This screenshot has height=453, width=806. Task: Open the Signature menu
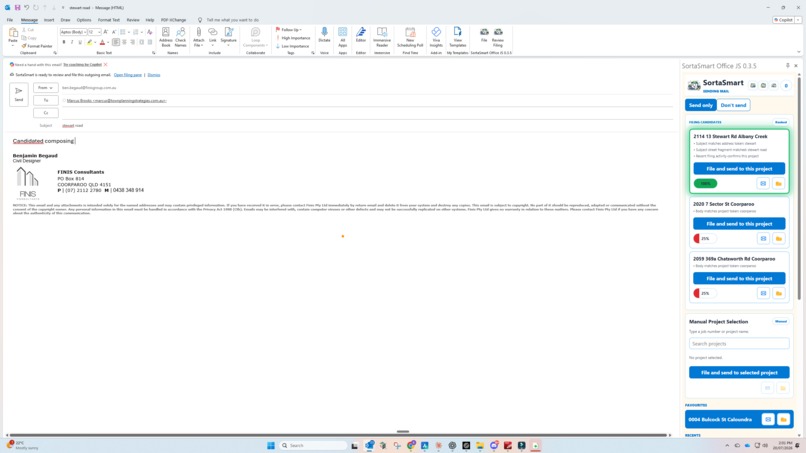coord(229,37)
